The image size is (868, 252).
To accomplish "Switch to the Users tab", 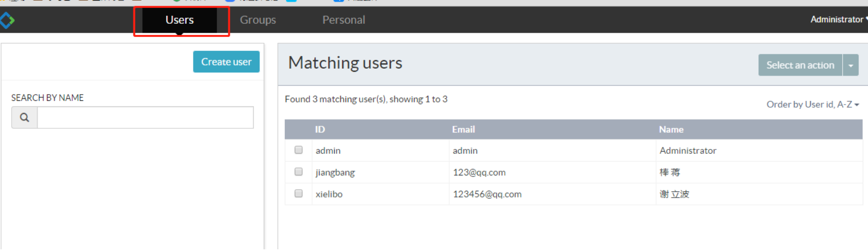I will pos(179,20).
